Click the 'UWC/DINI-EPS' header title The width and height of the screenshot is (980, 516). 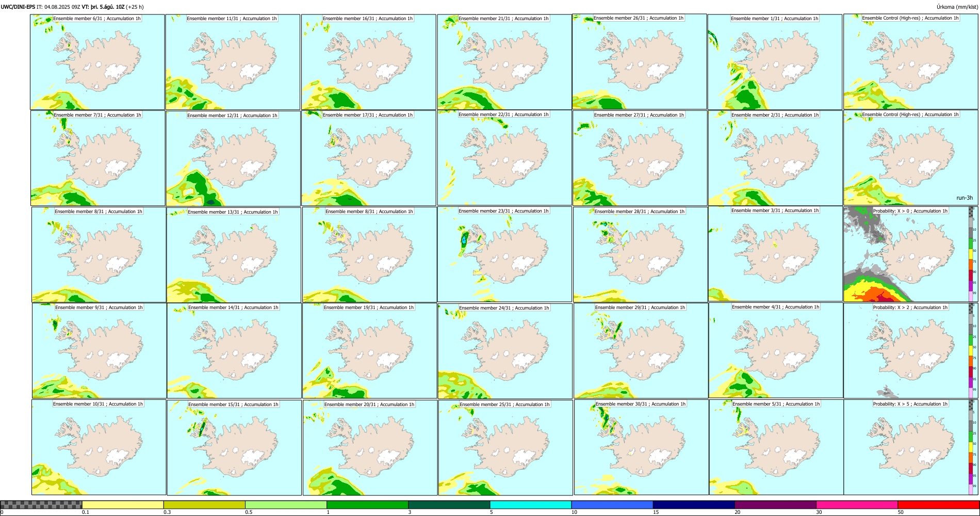(18, 7)
